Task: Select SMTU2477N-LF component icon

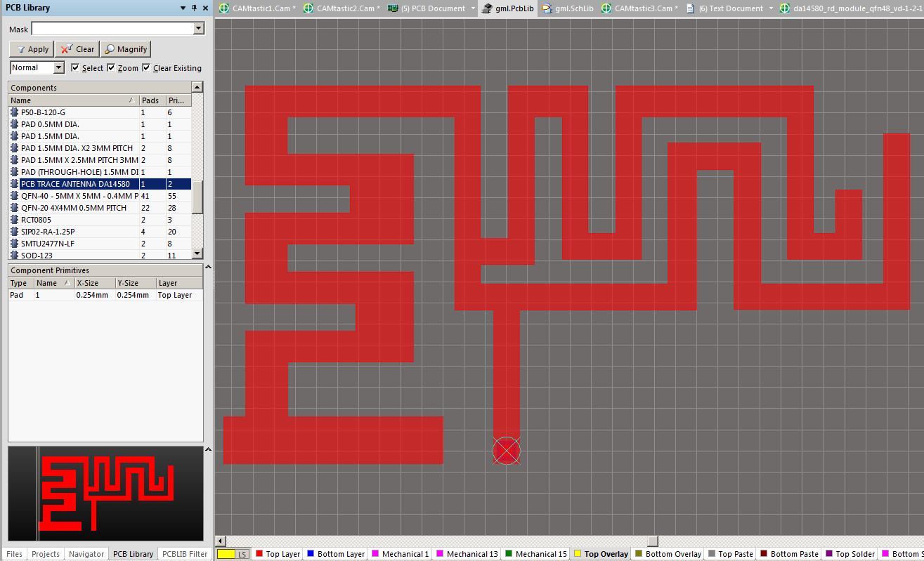Action: pyautogui.click(x=14, y=244)
